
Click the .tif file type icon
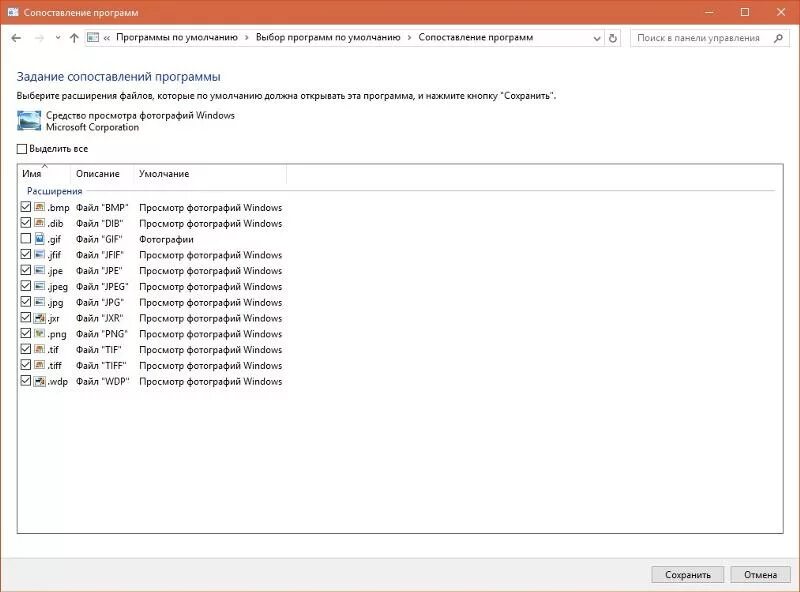(x=40, y=350)
